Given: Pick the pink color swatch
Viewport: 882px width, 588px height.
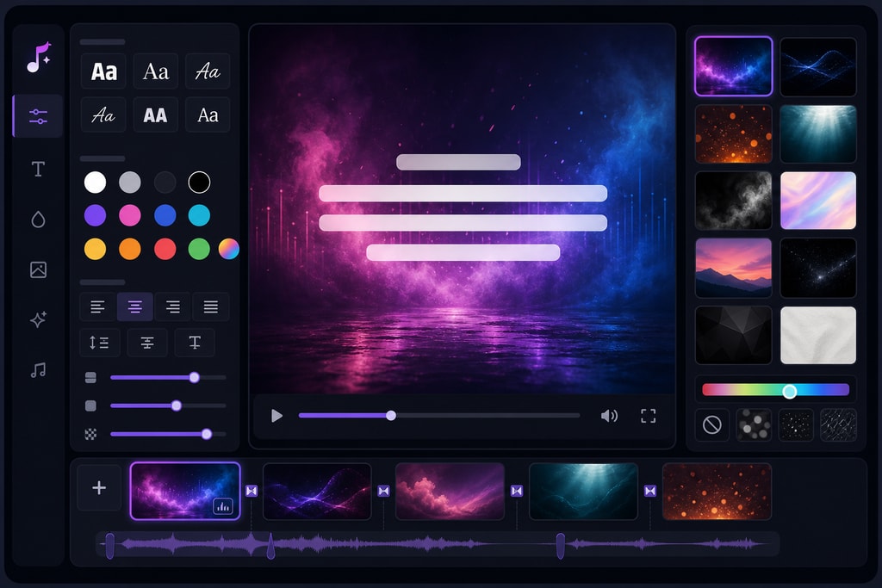Looking at the screenshot, I should coord(130,215).
